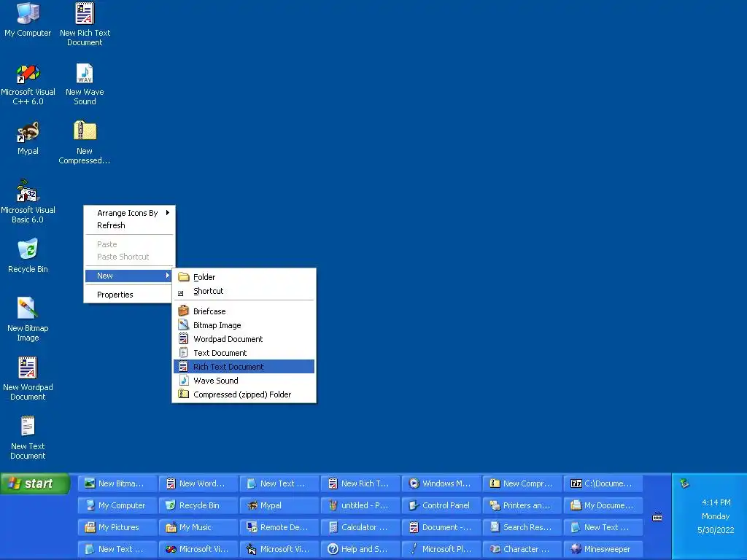
Task: Switch to Character ... taskbar button
Action: click(522, 549)
